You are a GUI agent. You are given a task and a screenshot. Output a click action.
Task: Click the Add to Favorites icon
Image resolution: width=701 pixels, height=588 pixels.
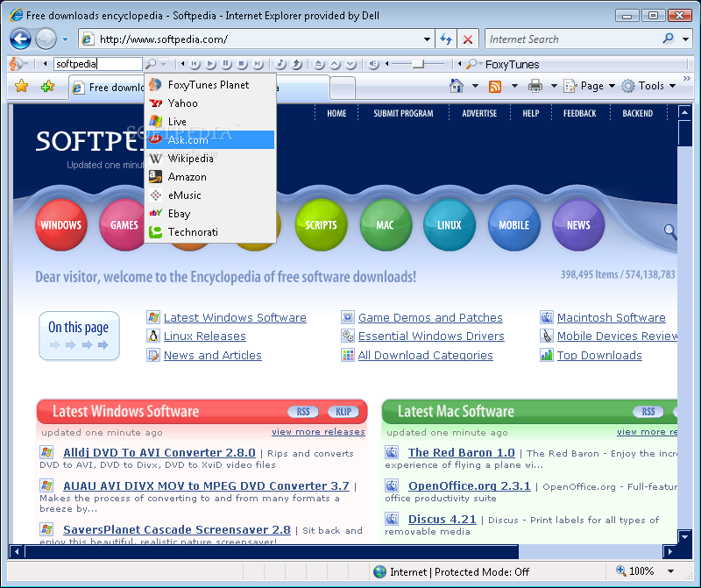click(x=47, y=86)
